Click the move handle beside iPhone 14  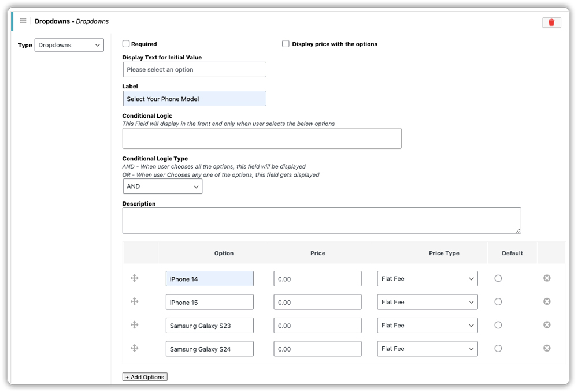point(134,278)
